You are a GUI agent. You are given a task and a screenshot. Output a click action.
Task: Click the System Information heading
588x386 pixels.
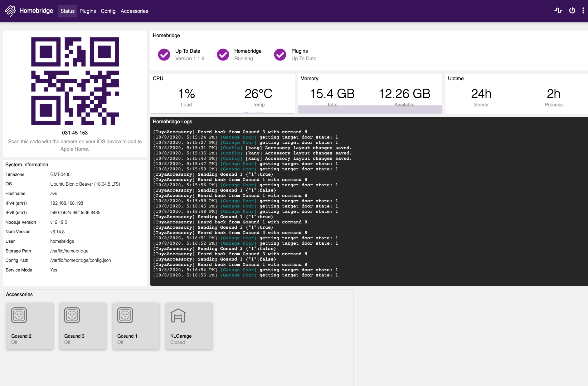point(27,164)
